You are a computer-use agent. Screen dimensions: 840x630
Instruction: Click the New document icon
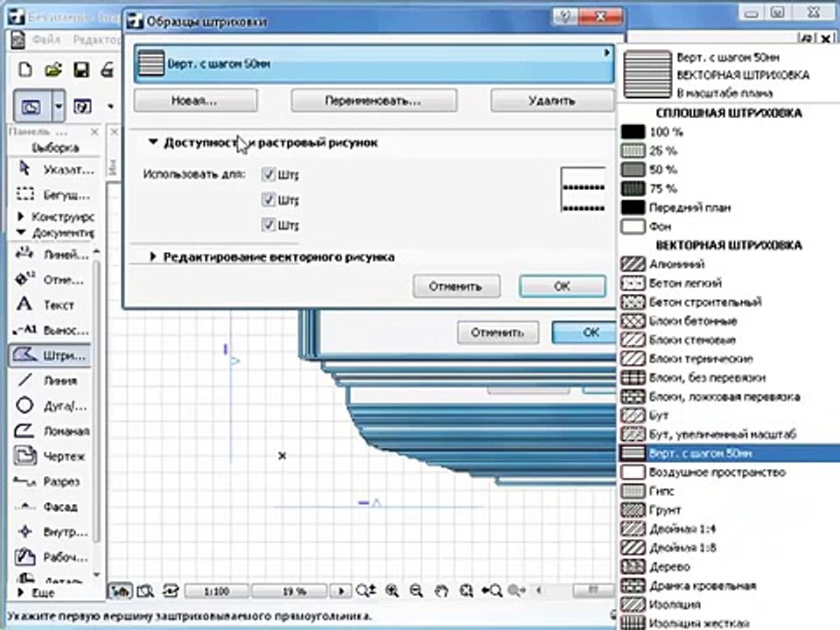pyautogui.click(x=24, y=70)
